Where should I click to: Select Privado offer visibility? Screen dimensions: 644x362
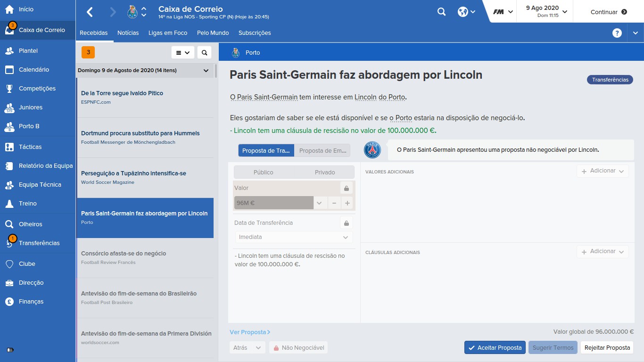click(325, 172)
